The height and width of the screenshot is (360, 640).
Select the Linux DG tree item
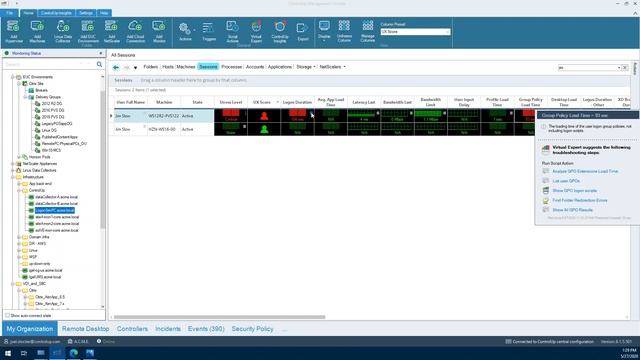click(49, 130)
